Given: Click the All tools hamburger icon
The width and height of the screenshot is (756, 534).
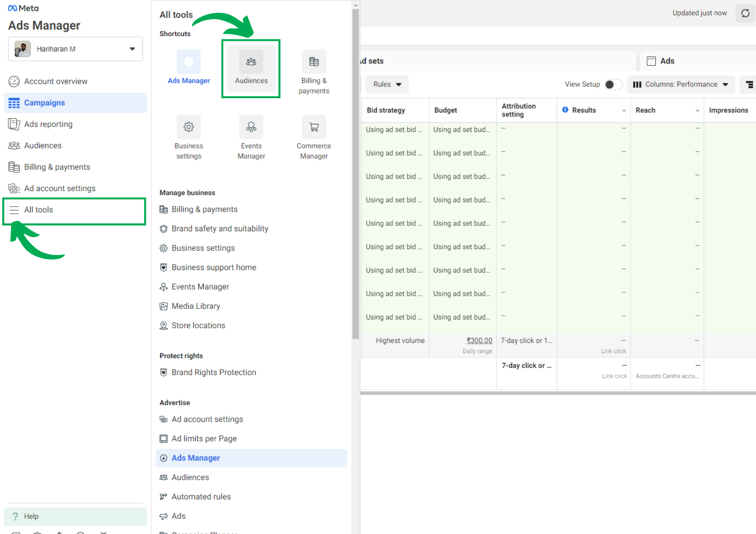Looking at the screenshot, I should [x=14, y=210].
